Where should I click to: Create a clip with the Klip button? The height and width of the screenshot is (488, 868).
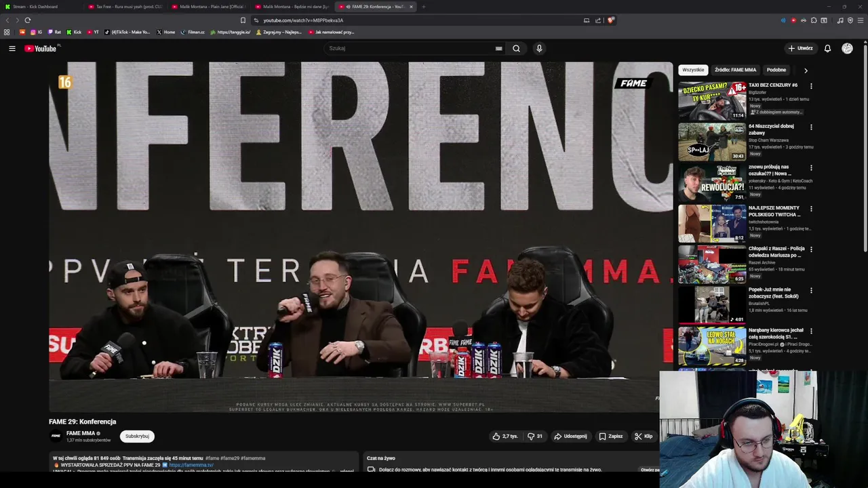[x=644, y=436]
